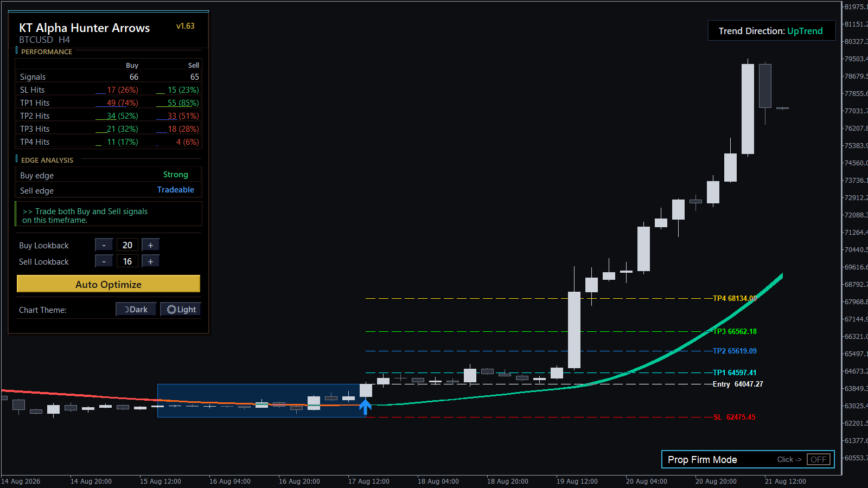
Task: Click the Sell edge Tradeable rating
Action: 176,190
